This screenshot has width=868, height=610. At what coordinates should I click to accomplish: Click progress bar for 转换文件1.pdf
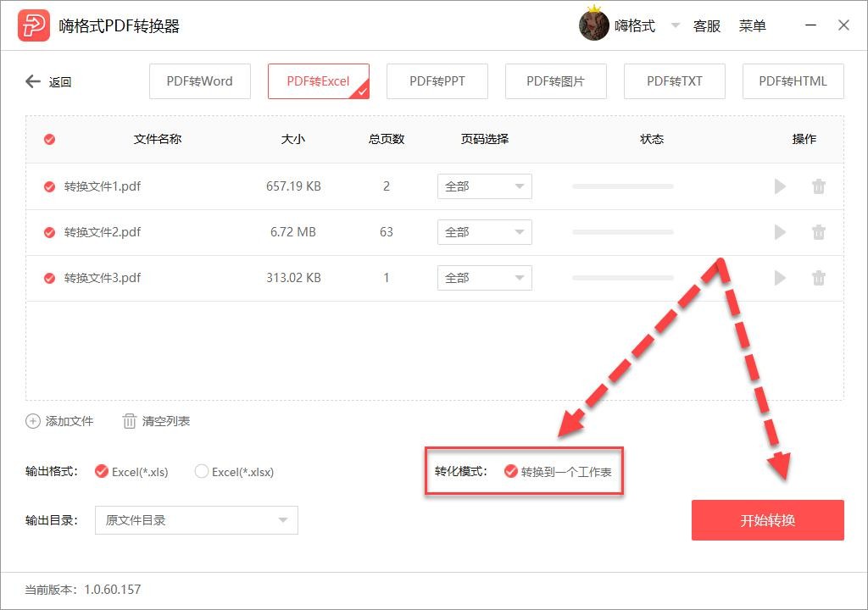click(x=623, y=186)
